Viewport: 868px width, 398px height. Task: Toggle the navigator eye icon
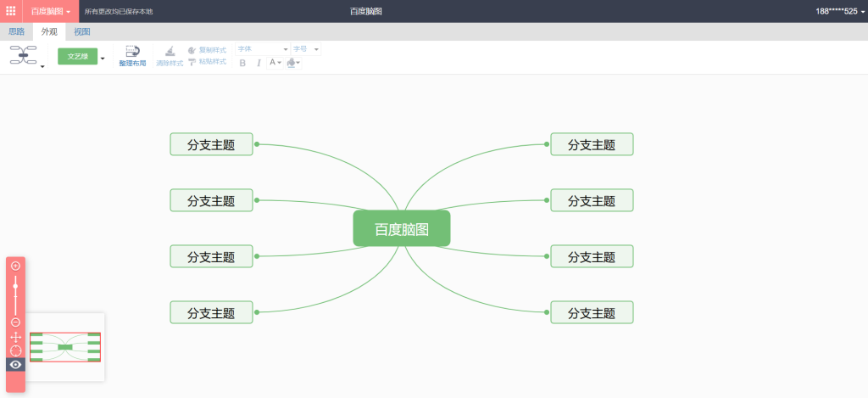pos(15,364)
